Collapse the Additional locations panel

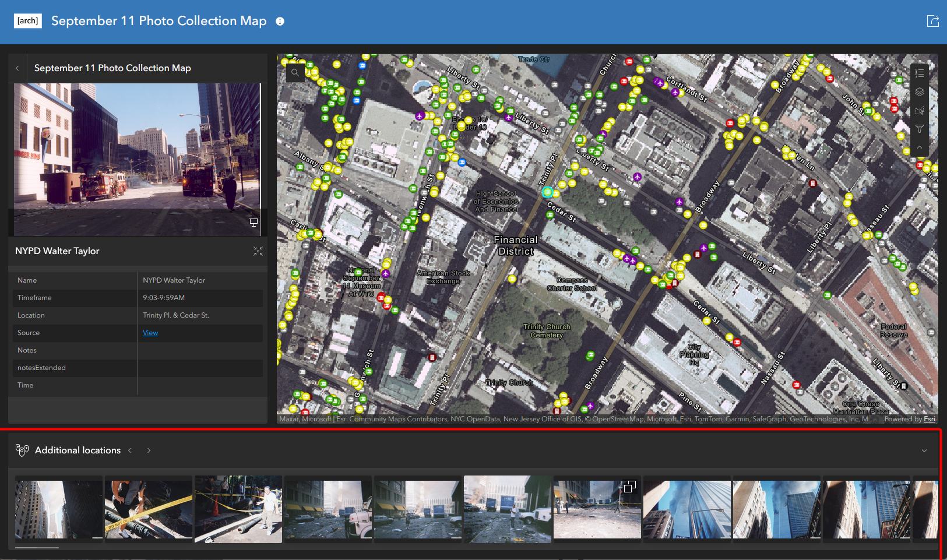[924, 450]
